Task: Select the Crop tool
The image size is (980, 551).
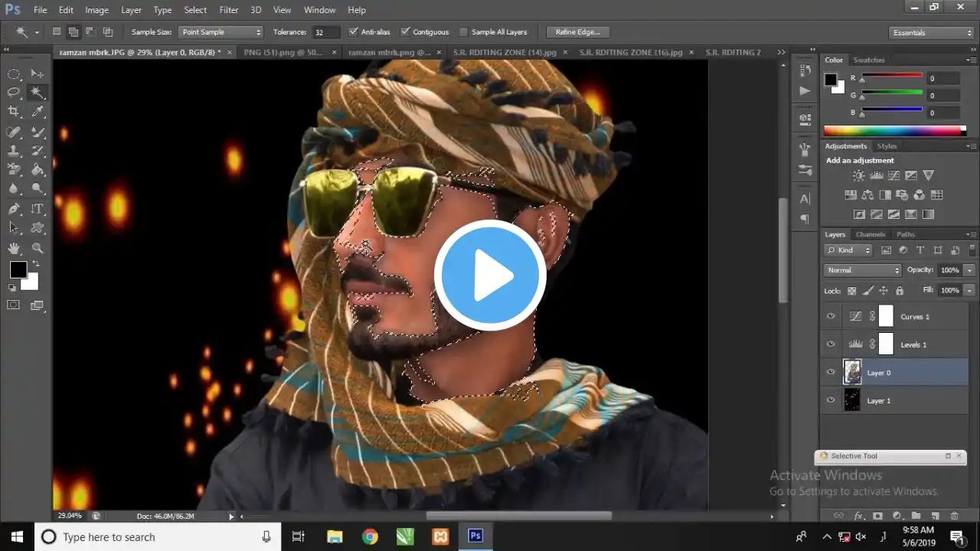Action: pos(14,112)
